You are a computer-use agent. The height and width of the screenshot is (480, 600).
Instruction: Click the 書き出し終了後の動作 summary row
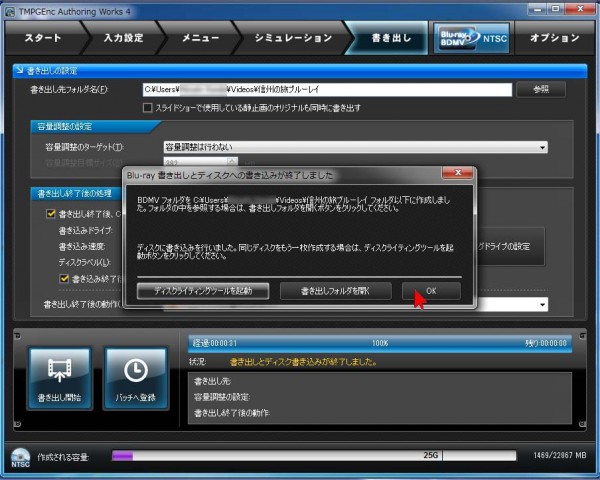click(232, 413)
